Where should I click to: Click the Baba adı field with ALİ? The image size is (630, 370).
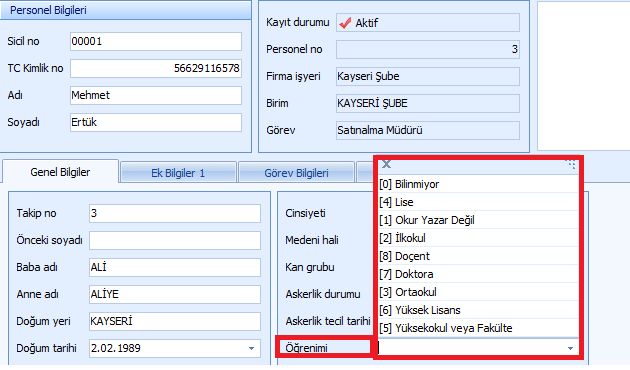tap(175, 267)
